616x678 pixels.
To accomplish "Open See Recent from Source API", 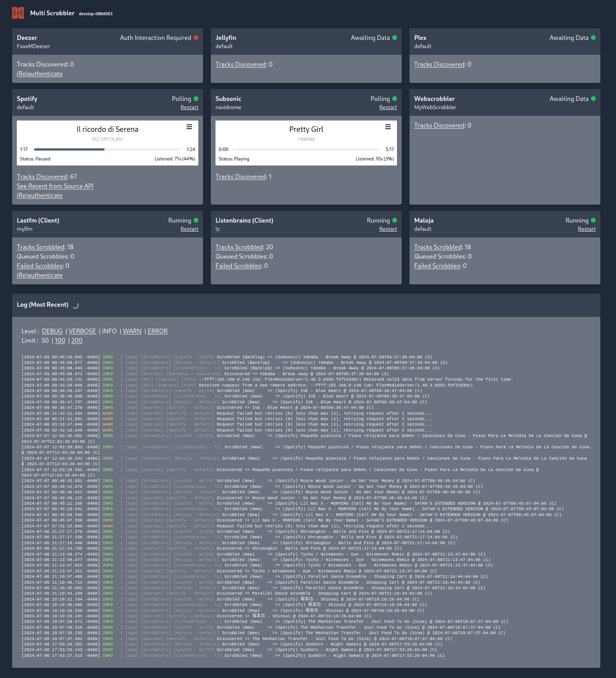I will click(55, 186).
